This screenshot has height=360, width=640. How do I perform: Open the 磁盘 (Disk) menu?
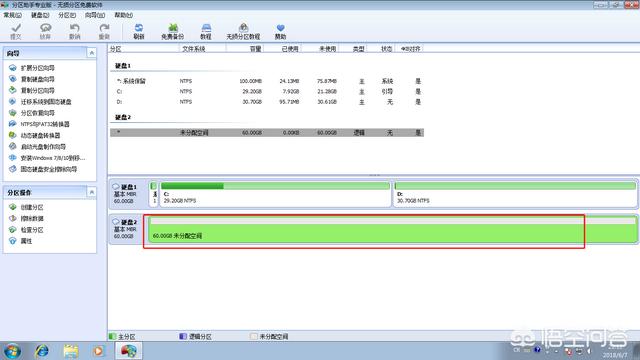click(x=40, y=15)
